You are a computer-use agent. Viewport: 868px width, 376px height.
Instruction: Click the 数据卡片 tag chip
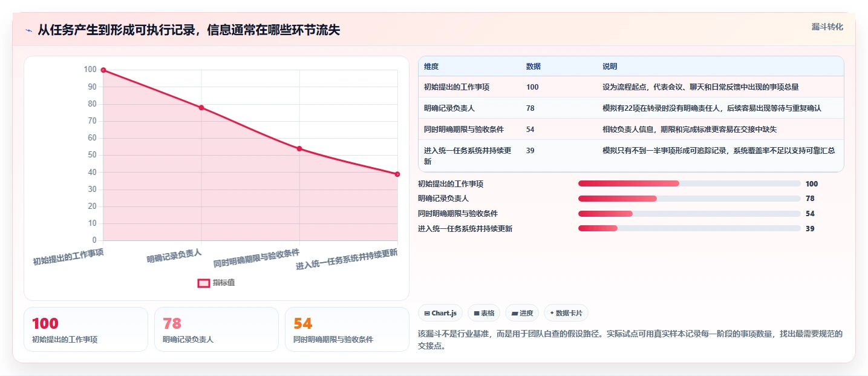point(566,313)
